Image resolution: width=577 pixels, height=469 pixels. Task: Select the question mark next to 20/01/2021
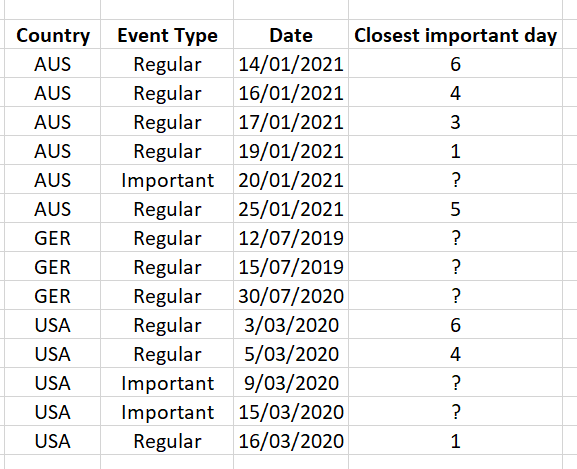pyautogui.click(x=455, y=180)
